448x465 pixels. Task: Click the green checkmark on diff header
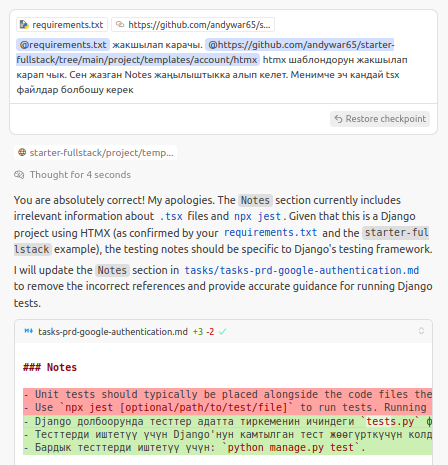(223, 332)
